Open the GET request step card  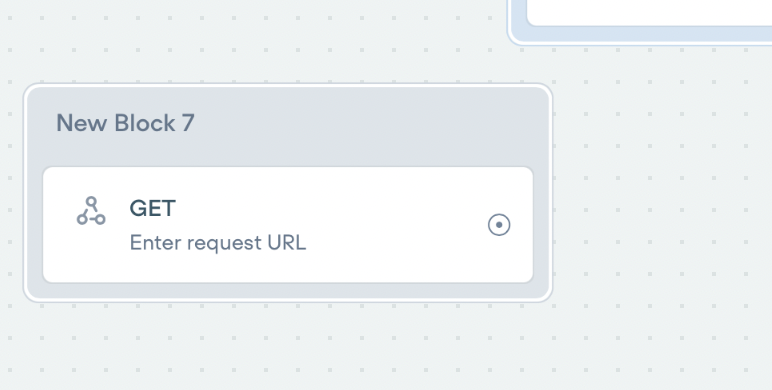(288, 225)
